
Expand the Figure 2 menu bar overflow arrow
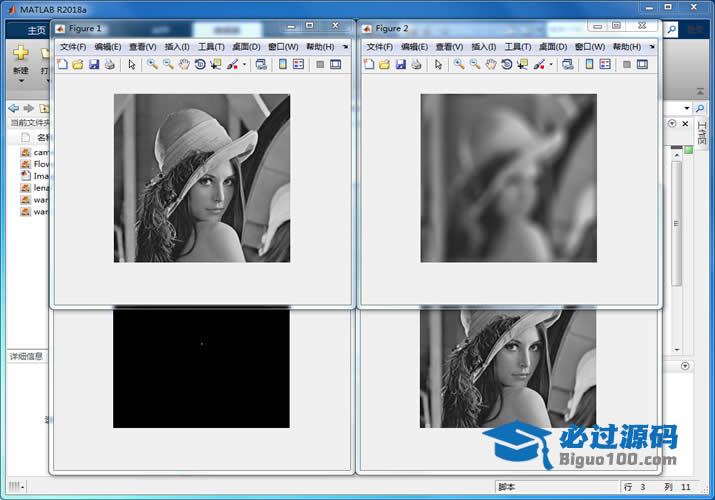coord(650,46)
